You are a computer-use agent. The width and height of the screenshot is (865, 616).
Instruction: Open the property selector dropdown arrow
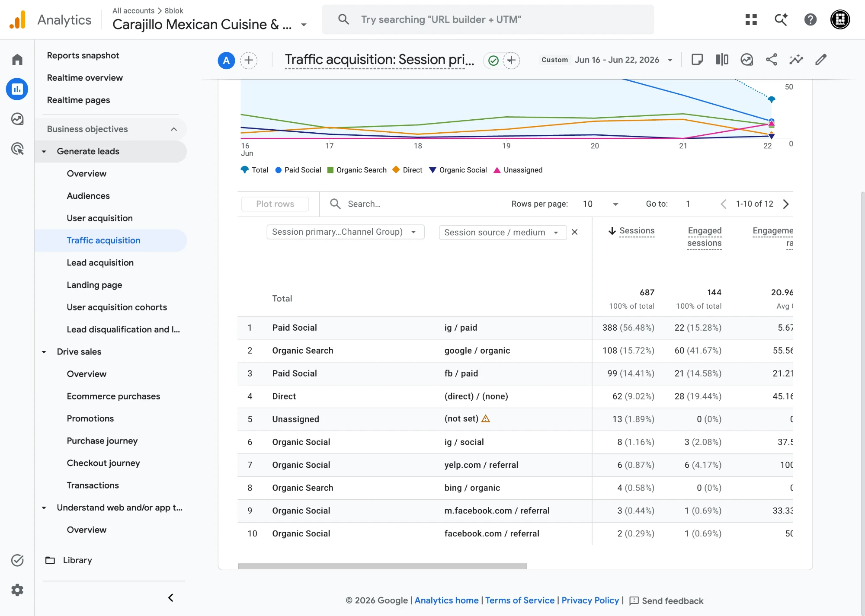click(304, 25)
